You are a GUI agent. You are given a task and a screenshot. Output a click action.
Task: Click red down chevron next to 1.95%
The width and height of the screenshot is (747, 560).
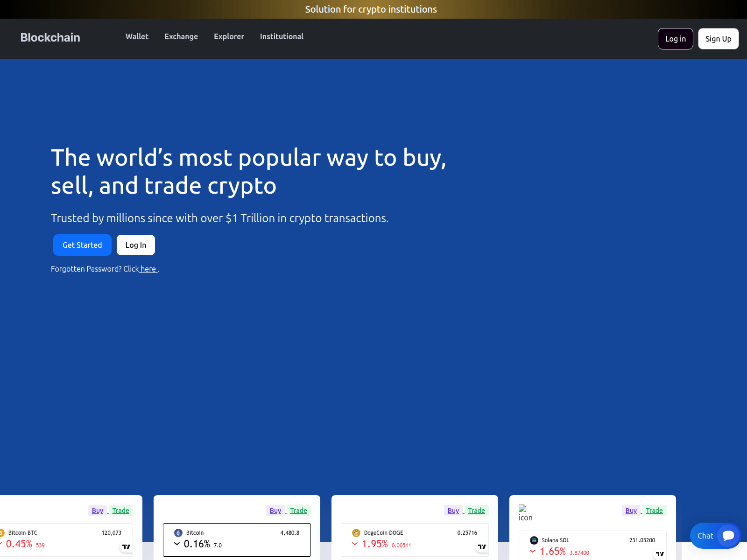355,544
